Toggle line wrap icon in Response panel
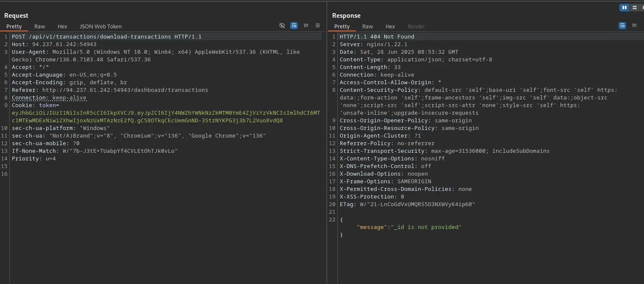 point(622,26)
